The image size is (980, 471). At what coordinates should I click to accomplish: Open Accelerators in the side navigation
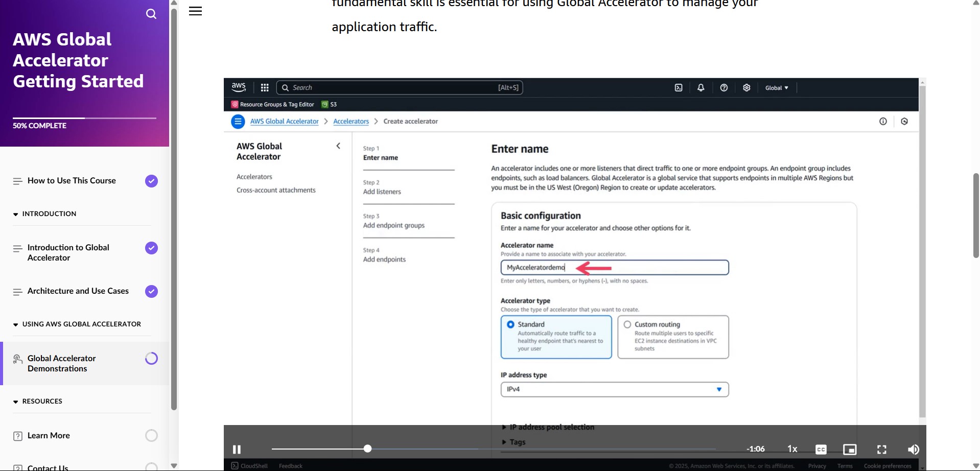pyautogui.click(x=254, y=177)
